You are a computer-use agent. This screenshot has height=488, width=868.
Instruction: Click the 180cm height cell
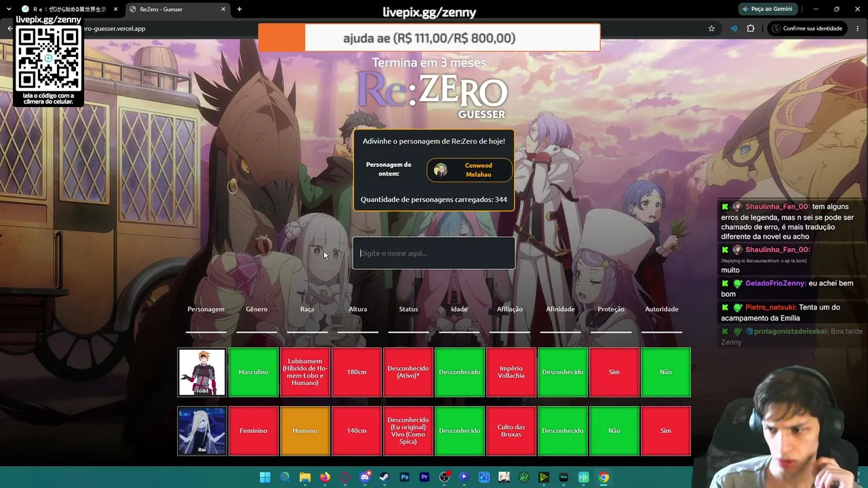(357, 372)
